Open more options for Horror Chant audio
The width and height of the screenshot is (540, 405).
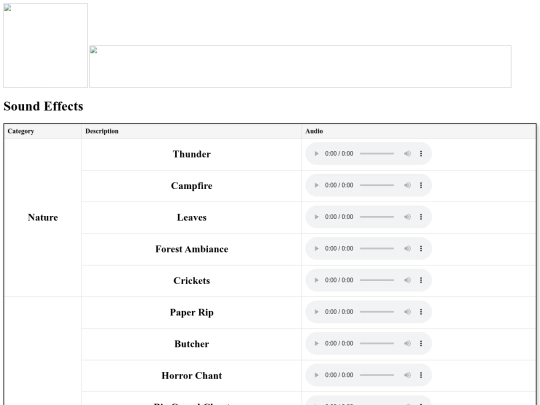coord(421,375)
